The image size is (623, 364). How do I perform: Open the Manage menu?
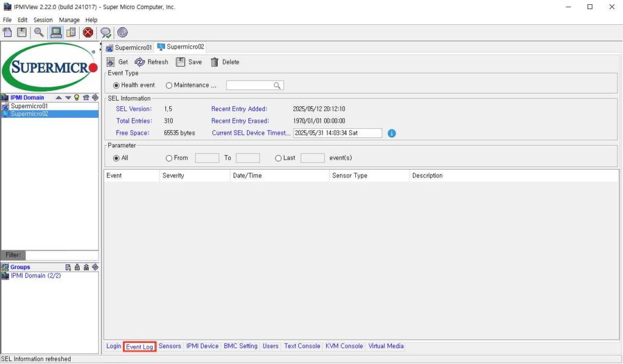(69, 20)
